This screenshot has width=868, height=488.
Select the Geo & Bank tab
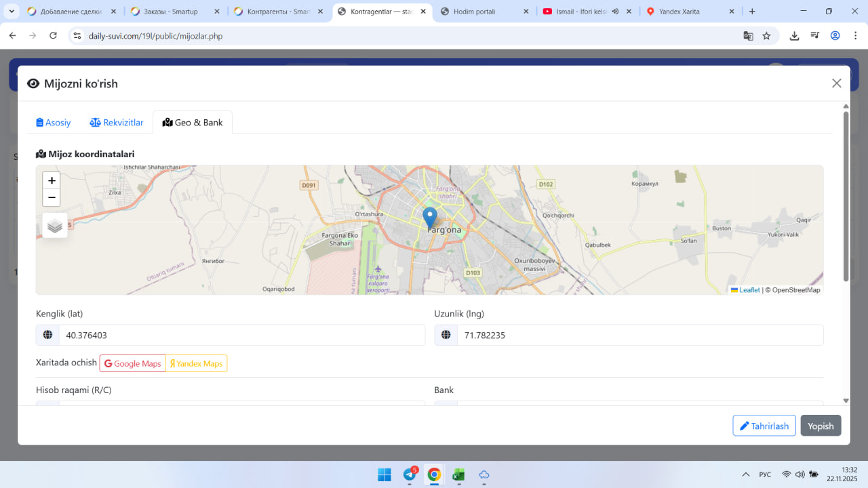point(193,123)
